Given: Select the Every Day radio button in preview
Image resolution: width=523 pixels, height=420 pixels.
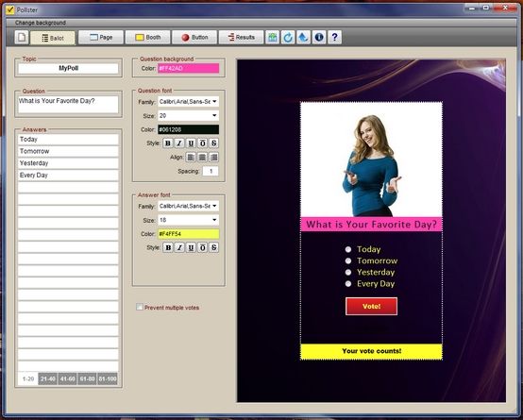Looking at the screenshot, I should (348, 283).
